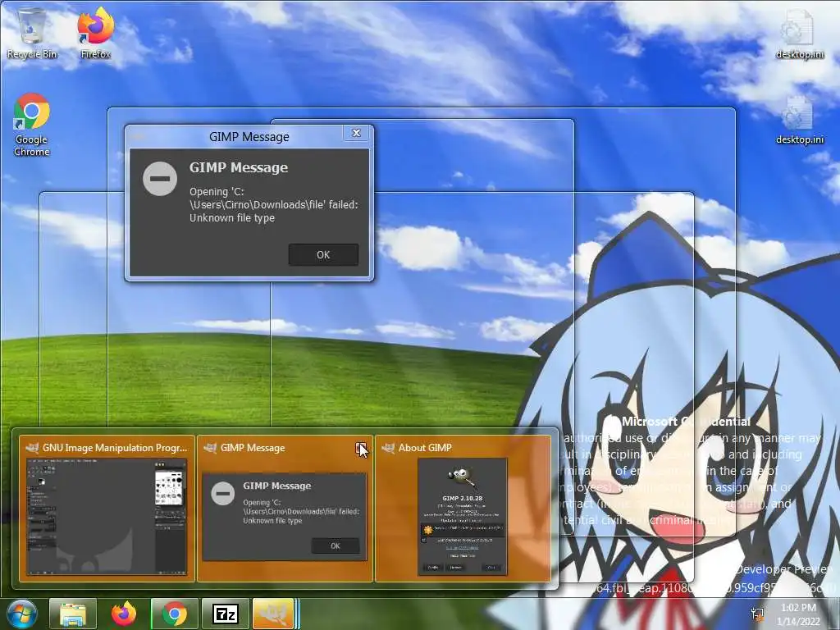Image resolution: width=840 pixels, height=630 pixels.
Task: Launch Firefox from the taskbar
Action: 124,614
